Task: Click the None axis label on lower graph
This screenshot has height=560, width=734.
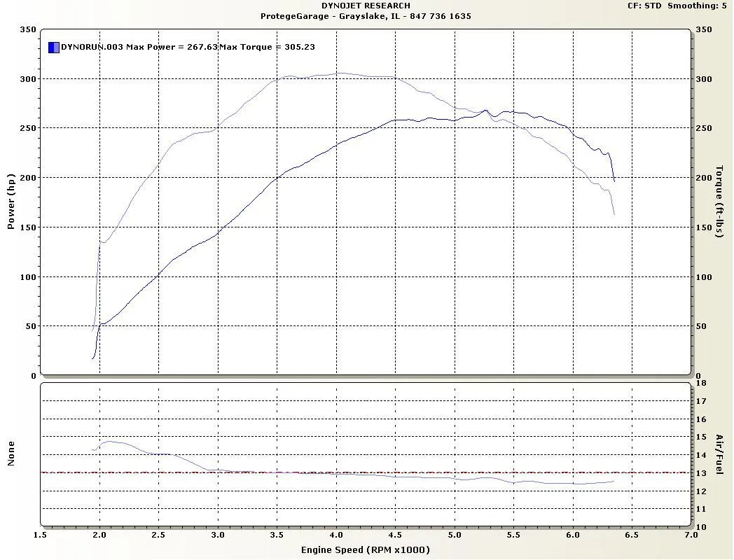Action: [x=11, y=454]
